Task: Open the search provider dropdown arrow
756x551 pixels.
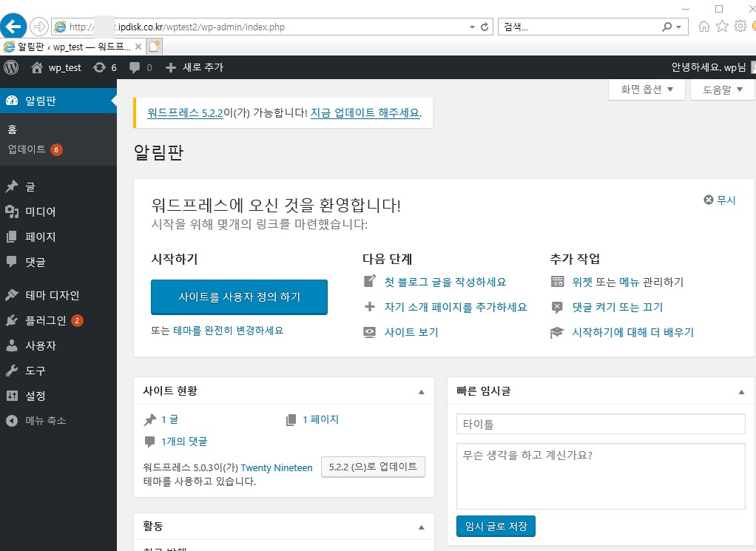Action: pos(679,27)
